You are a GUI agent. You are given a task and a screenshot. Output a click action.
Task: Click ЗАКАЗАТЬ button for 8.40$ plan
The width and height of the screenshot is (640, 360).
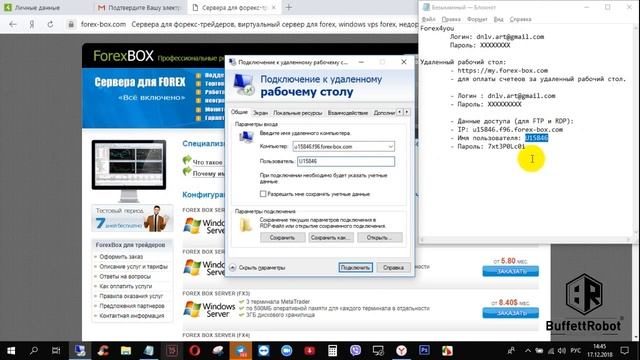click(511, 313)
